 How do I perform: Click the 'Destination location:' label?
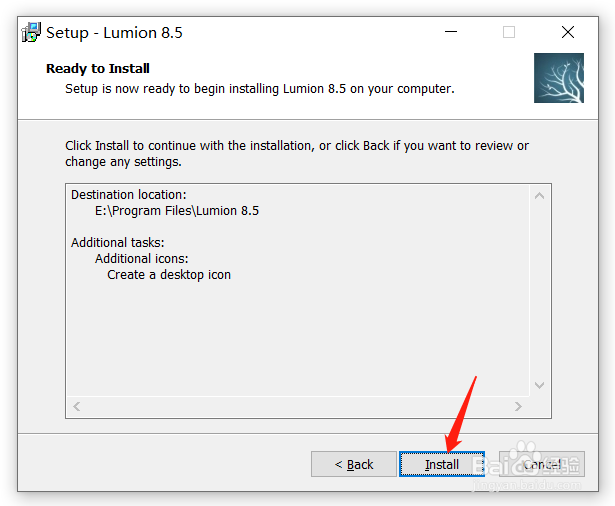[129, 195]
